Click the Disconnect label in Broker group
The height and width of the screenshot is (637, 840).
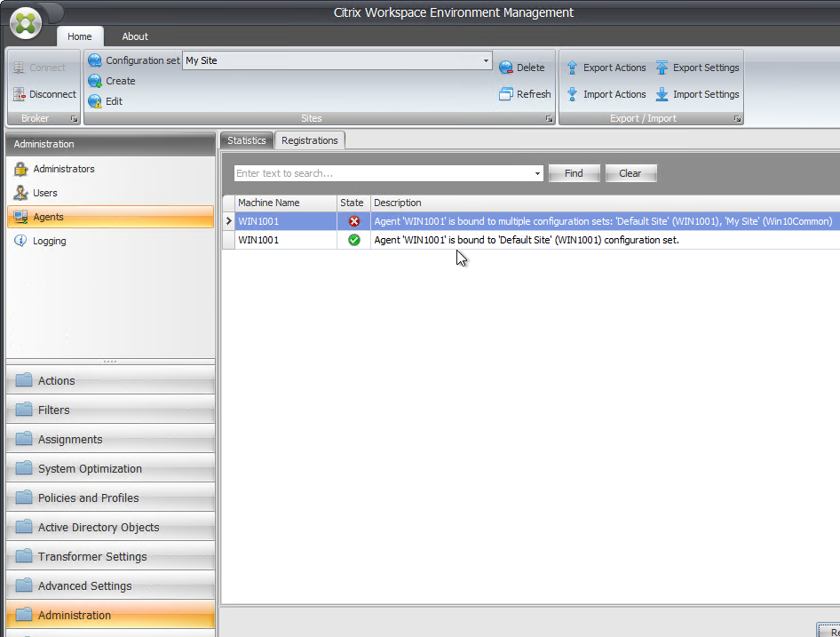[x=52, y=94]
